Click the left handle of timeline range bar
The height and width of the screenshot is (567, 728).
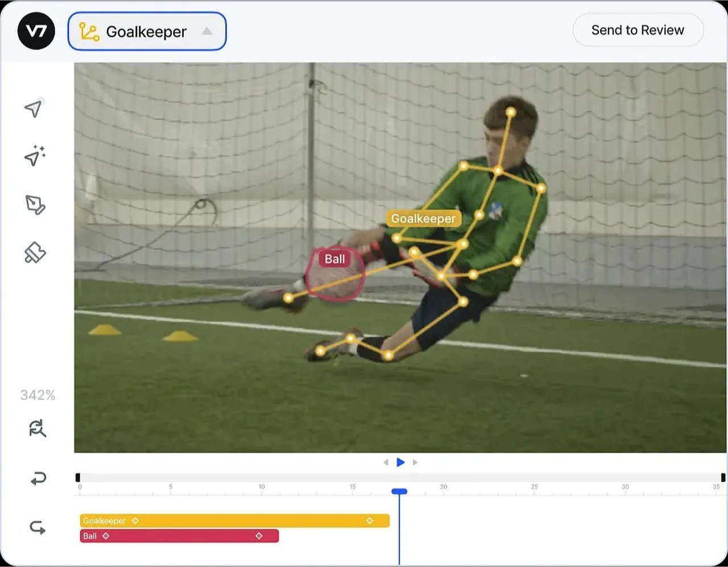pyautogui.click(x=78, y=478)
